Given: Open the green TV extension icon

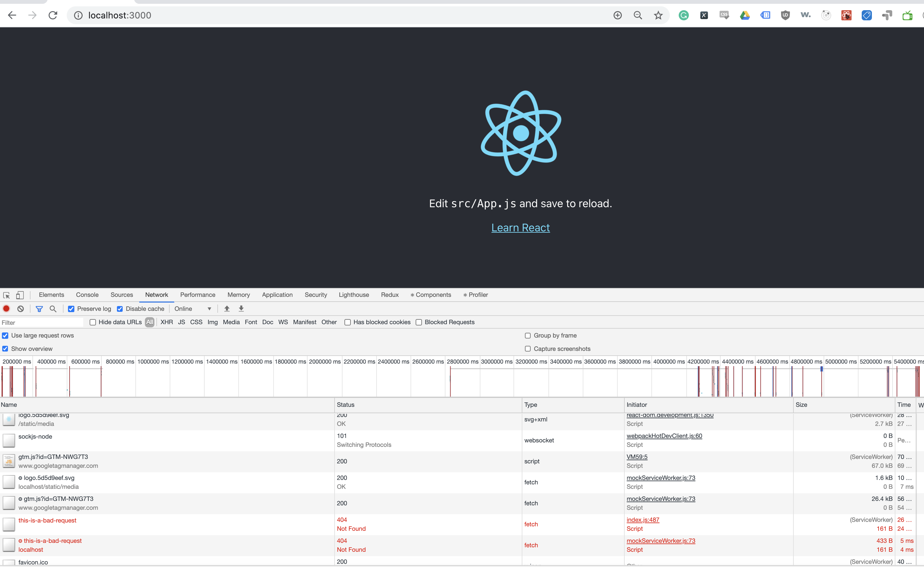Looking at the screenshot, I should 907,15.
